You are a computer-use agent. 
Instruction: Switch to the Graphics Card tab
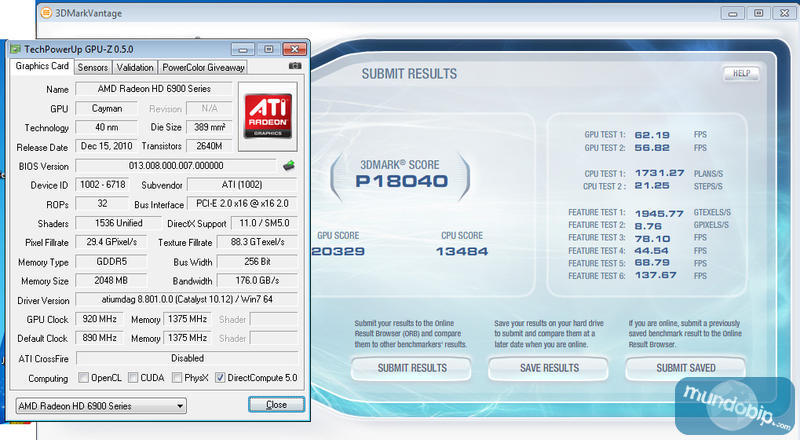pos(42,66)
